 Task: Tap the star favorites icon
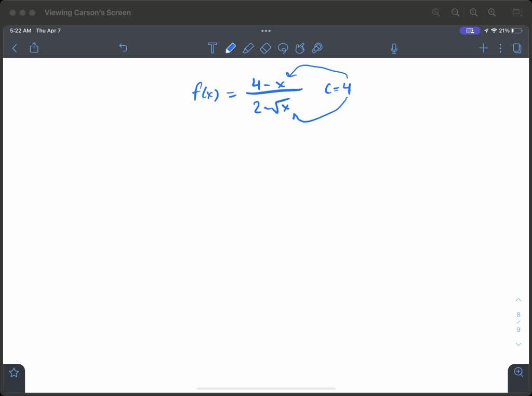click(14, 372)
